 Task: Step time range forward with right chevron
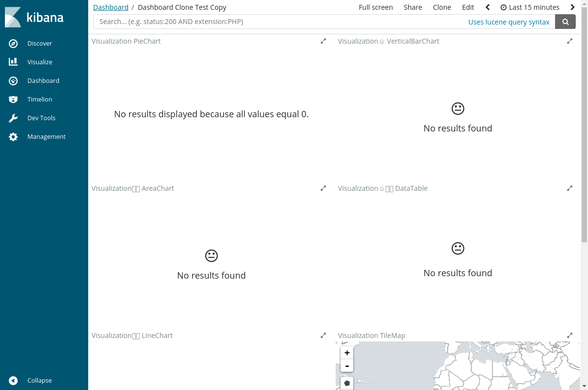point(572,7)
